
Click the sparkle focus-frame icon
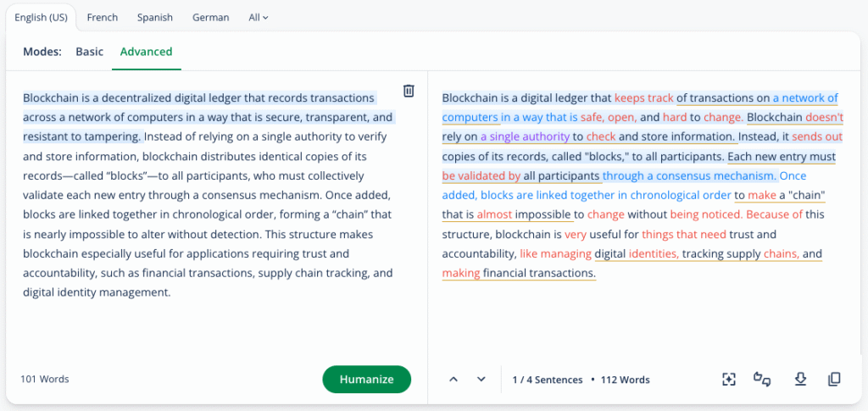tap(729, 380)
